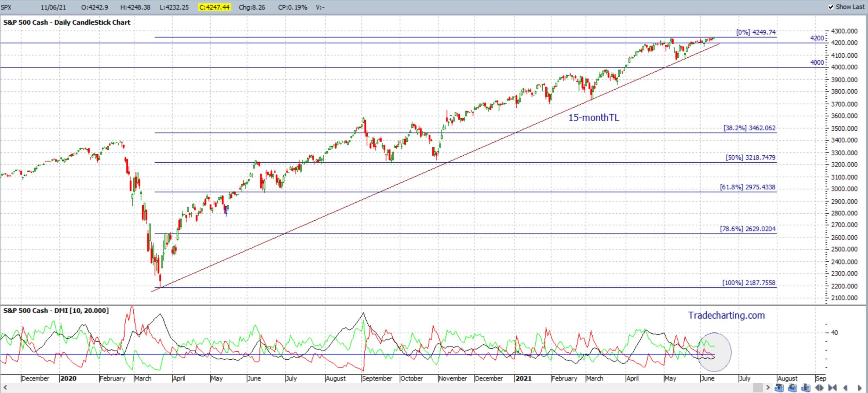Click the date 11/06/21 in the header
This screenshot has height=393, width=868.
pyautogui.click(x=53, y=7)
